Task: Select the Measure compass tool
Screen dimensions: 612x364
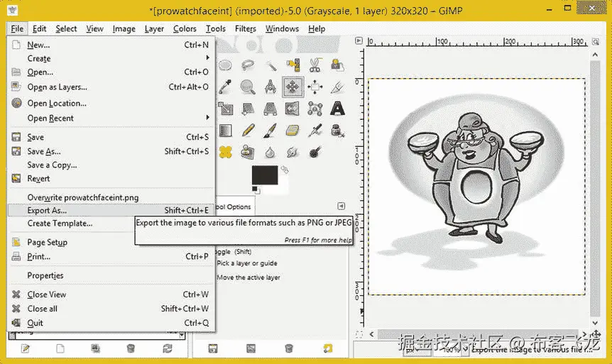Action: [x=270, y=87]
